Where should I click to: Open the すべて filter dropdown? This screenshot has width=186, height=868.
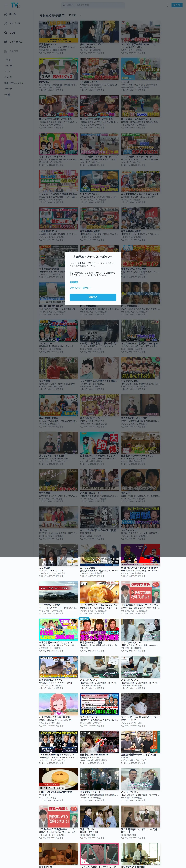coord(75,15)
